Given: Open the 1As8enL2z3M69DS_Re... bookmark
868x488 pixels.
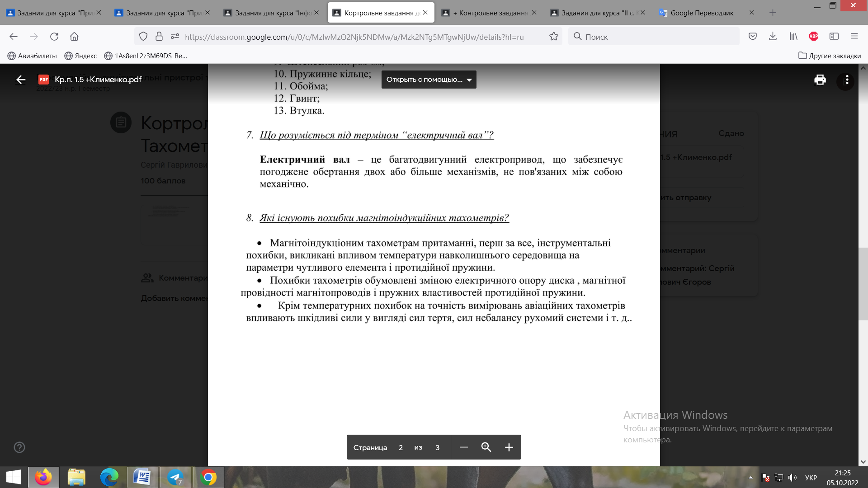Looking at the screenshot, I should pyautogui.click(x=146, y=56).
